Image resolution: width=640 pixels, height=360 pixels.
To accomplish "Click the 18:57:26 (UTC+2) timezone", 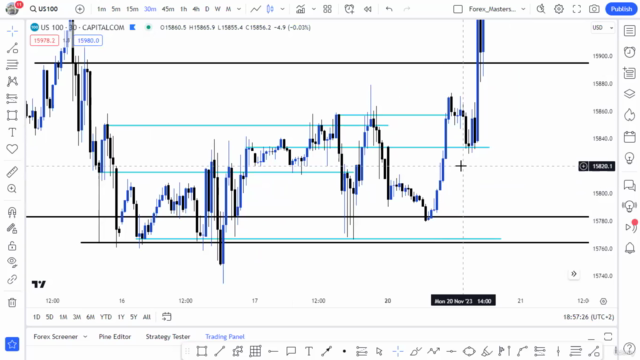I will click(588, 317).
